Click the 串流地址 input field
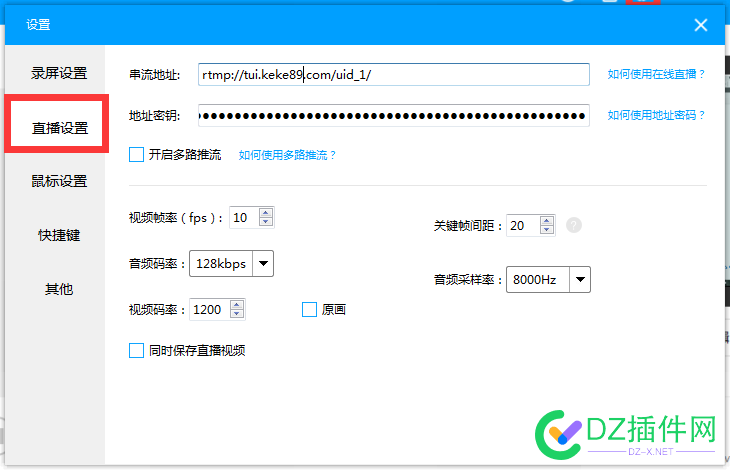This screenshot has height=470, width=730. click(x=393, y=74)
